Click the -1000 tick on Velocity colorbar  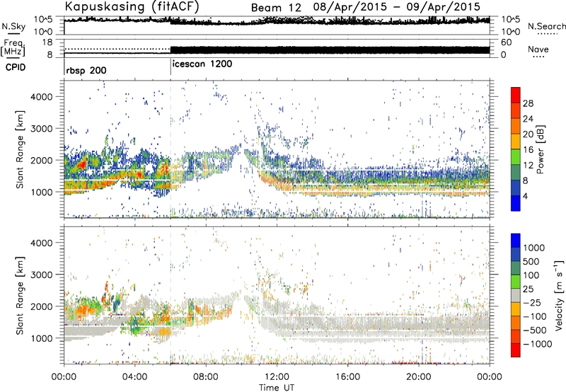click(537, 344)
